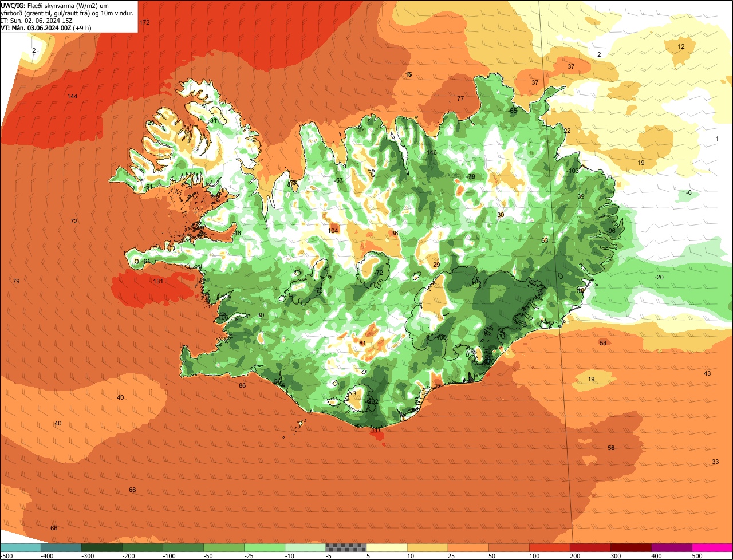Select the map value 79 over the western sea

[x=16, y=281]
